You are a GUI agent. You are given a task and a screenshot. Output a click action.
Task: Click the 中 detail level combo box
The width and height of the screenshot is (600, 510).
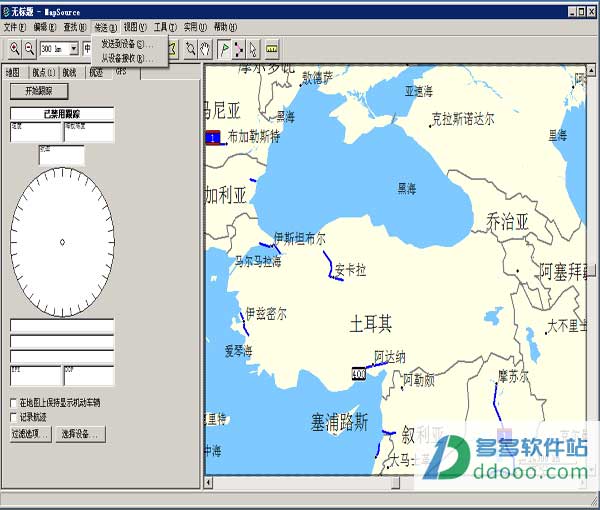point(87,49)
